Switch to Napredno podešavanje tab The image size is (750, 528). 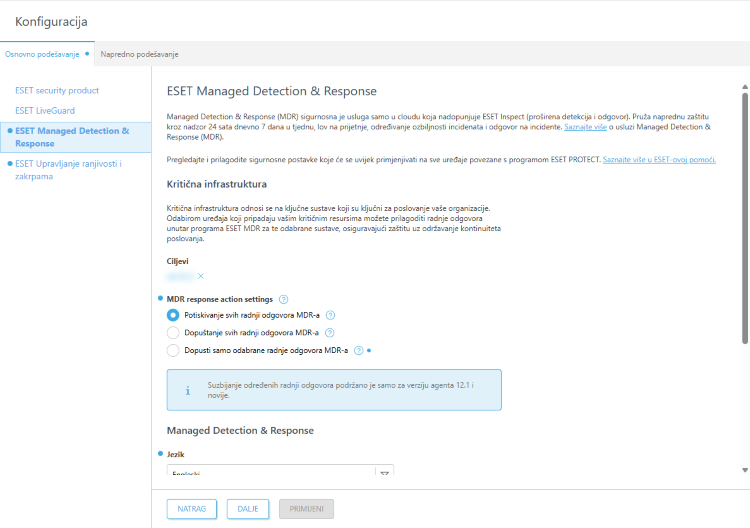[139, 54]
